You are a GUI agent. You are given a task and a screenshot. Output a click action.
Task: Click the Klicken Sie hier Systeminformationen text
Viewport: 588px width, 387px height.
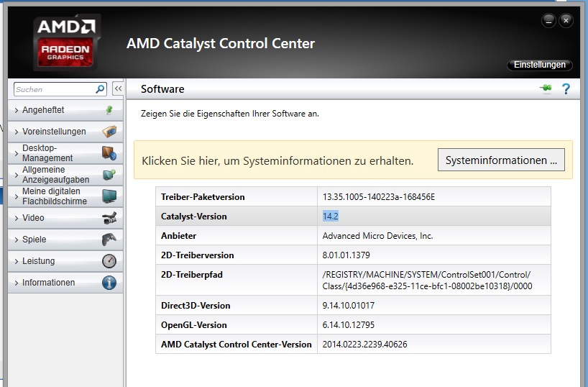coord(277,161)
